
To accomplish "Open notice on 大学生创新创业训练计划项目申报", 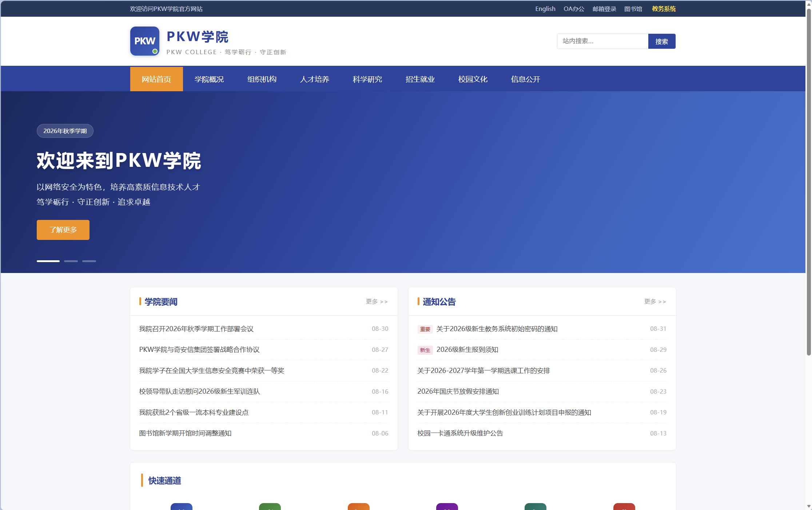I will tap(504, 412).
